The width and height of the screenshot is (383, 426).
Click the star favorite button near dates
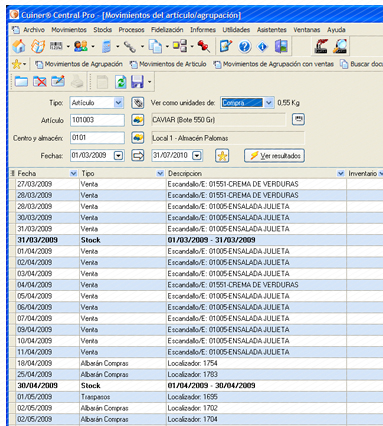pyautogui.click(x=222, y=156)
